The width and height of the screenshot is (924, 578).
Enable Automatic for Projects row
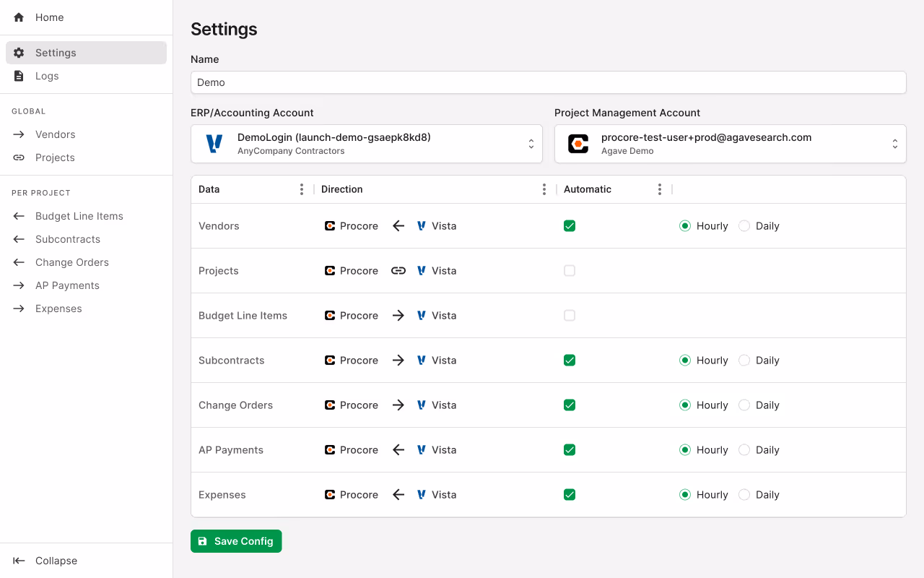pos(570,271)
